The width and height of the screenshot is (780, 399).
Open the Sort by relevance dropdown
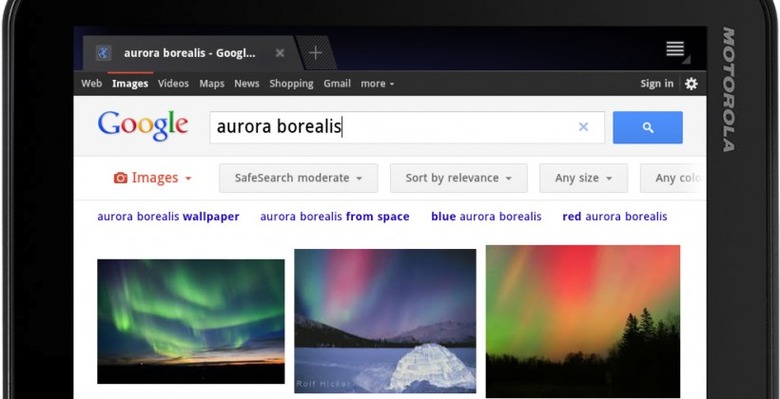tap(459, 178)
